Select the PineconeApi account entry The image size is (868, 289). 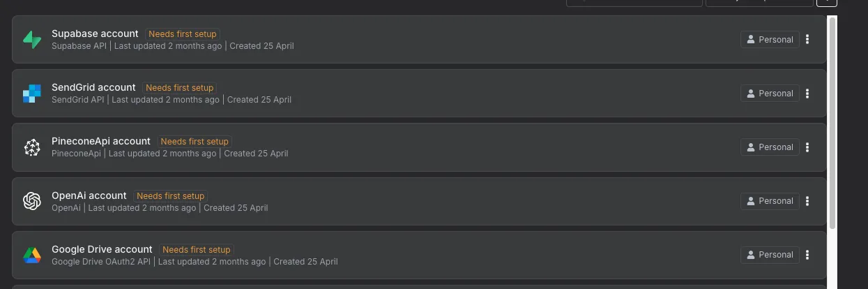point(419,147)
